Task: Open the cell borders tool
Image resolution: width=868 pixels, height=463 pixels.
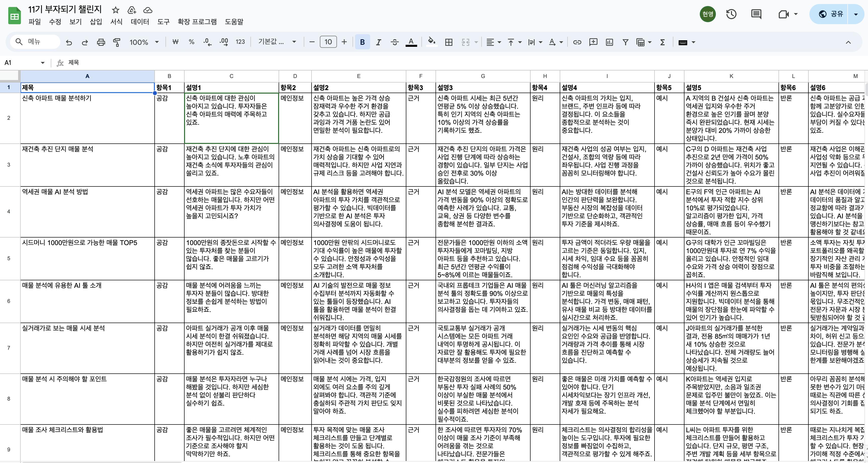Action: (449, 42)
